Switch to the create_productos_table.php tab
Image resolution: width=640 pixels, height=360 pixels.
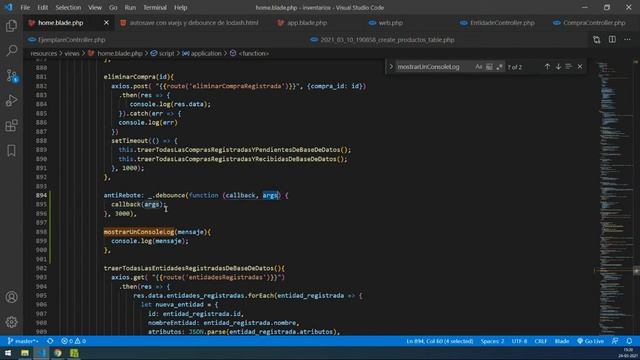pyautogui.click(x=382, y=40)
